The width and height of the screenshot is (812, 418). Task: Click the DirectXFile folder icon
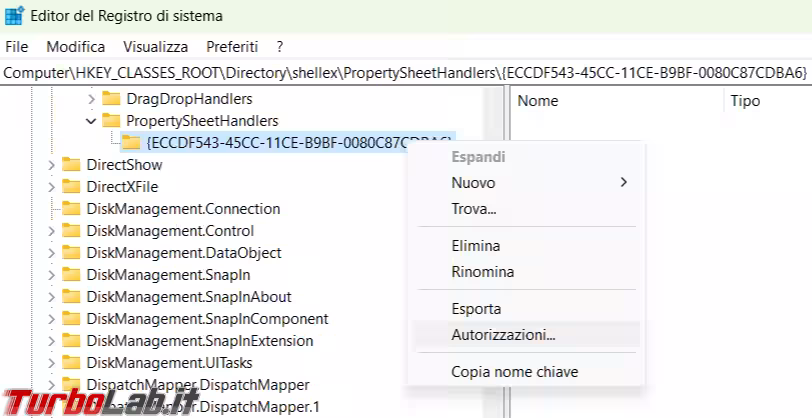71,186
